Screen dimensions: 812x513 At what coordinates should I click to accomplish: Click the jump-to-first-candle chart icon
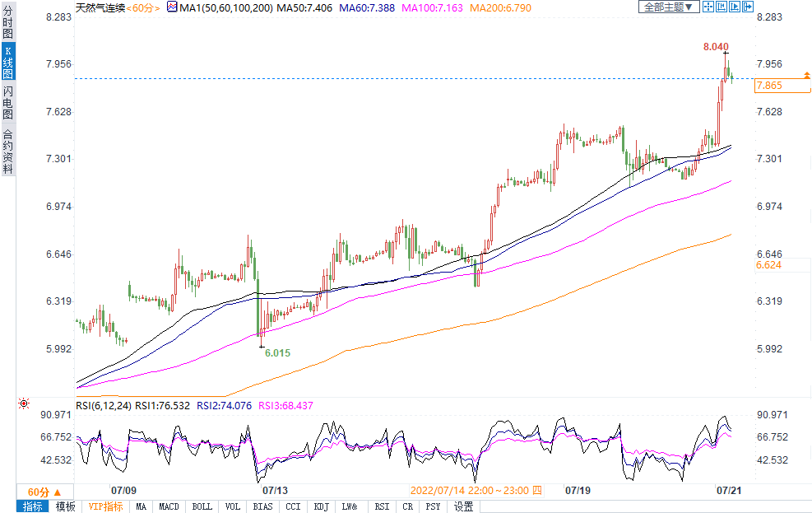721,7
